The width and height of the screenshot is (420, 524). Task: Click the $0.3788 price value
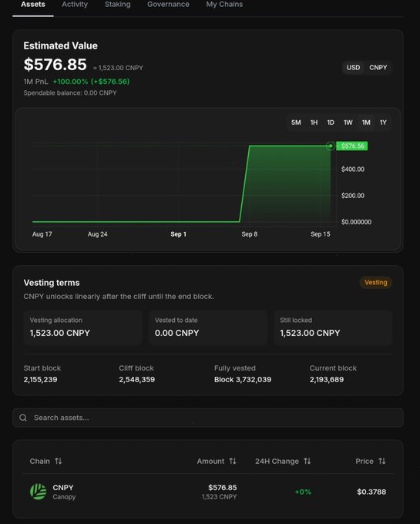point(371,492)
